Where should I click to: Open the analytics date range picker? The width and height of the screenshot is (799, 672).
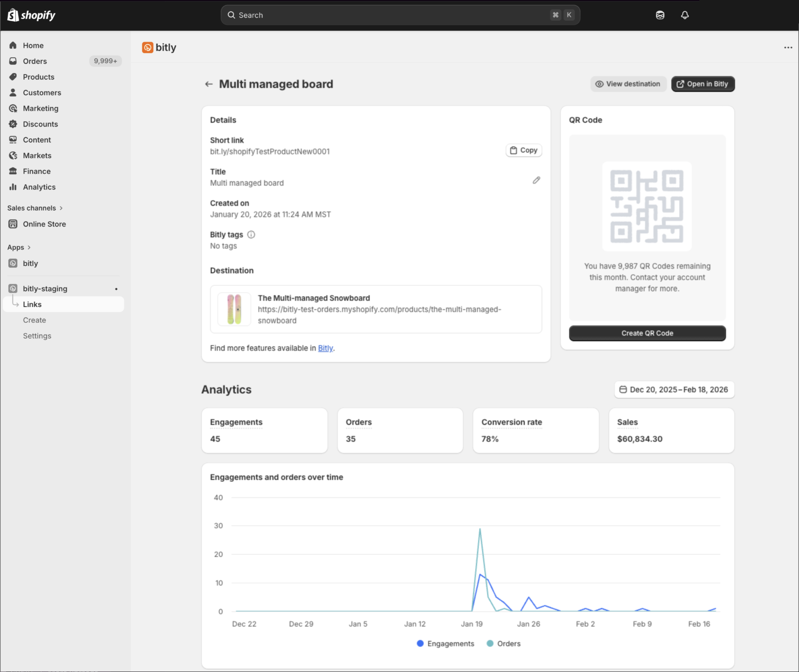pyautogui.click(x=674, y=390)
